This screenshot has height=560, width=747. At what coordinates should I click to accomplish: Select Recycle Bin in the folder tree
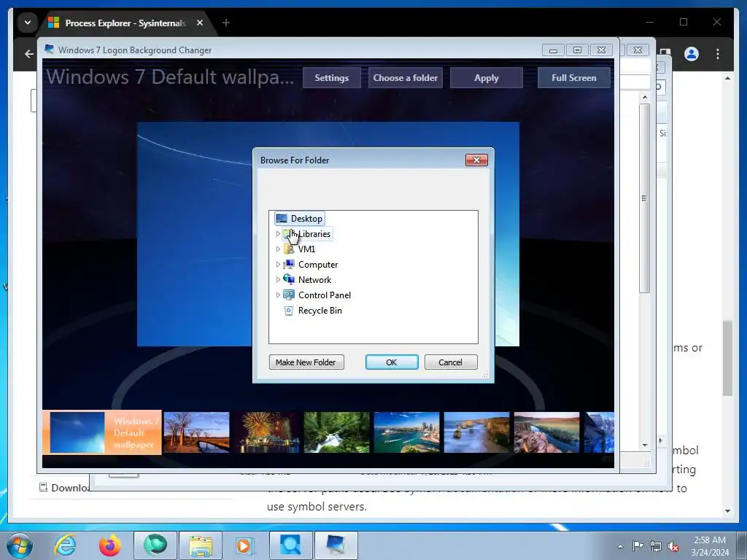(x=320, y=310)
